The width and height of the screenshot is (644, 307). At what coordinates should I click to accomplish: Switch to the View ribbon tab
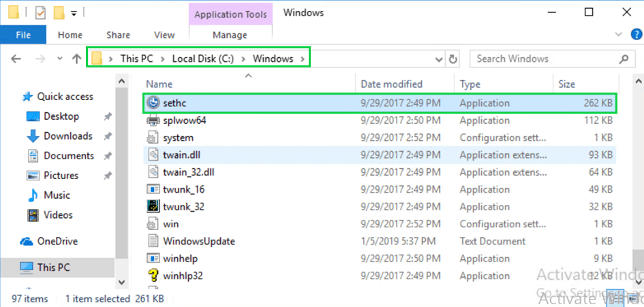click(x=164, y=35)
